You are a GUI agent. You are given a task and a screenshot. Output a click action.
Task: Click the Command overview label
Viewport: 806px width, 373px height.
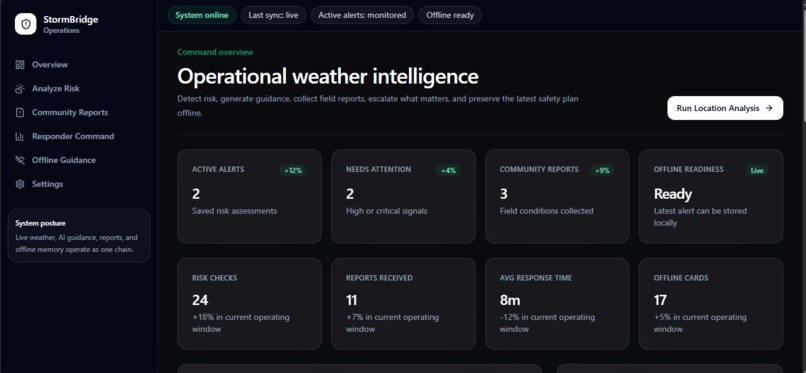coord(215,52)
